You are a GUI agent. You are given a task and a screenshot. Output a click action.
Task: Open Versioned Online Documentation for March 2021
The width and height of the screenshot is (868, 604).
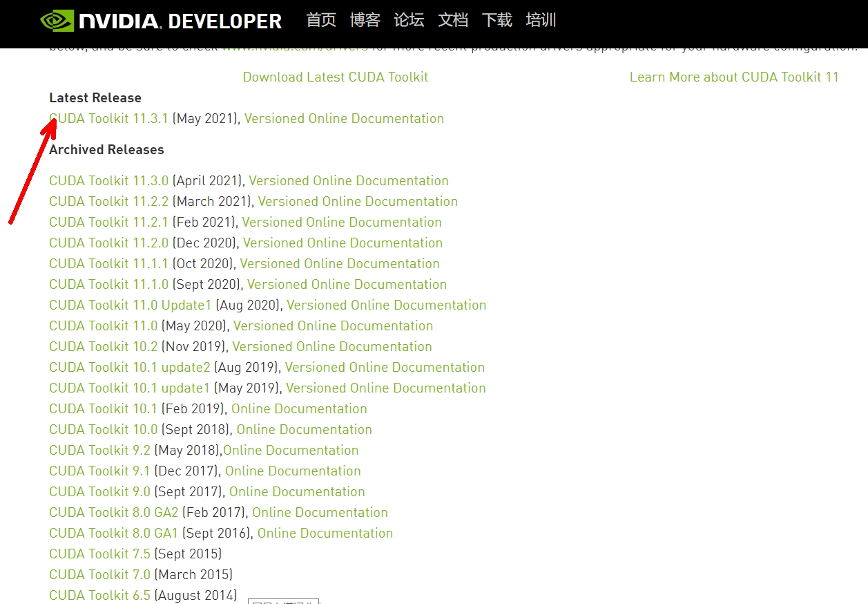[x=358, y=201]
